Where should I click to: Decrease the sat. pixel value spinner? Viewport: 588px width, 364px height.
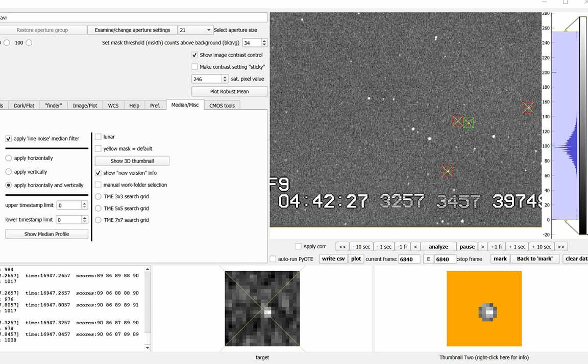(225, 81)
